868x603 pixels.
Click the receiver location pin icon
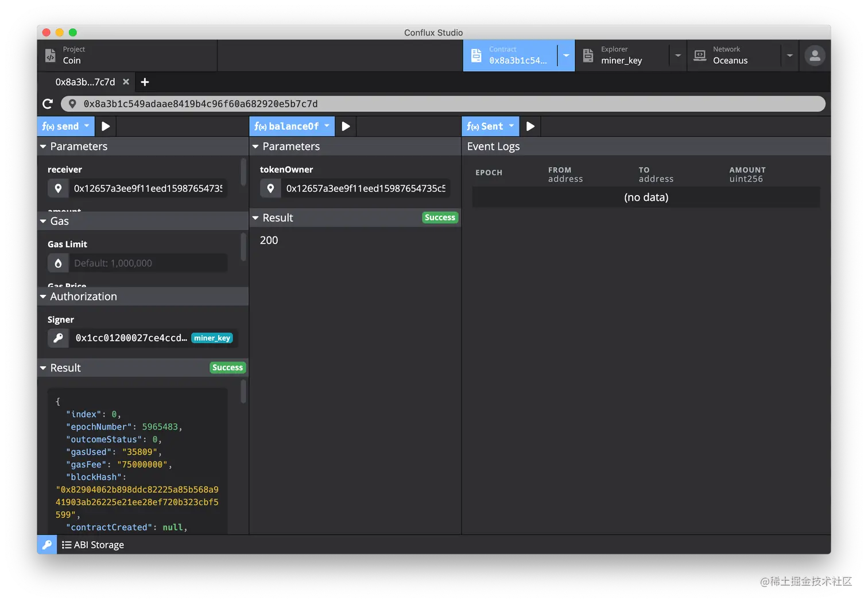pos(58,188)
